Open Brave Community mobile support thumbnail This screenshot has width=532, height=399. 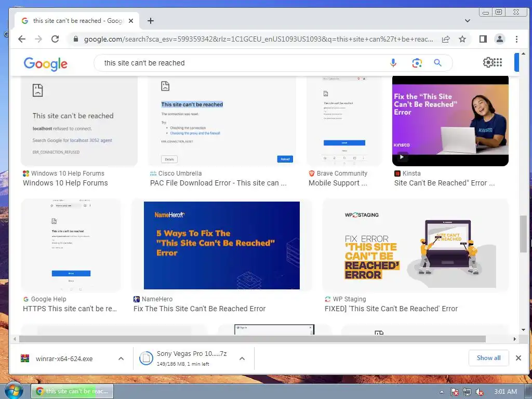(344, 121)
